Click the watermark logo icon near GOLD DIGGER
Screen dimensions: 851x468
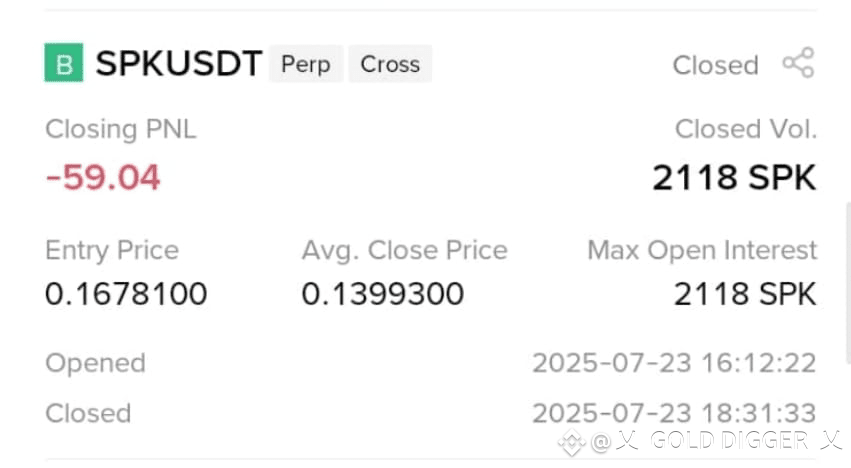572,442
